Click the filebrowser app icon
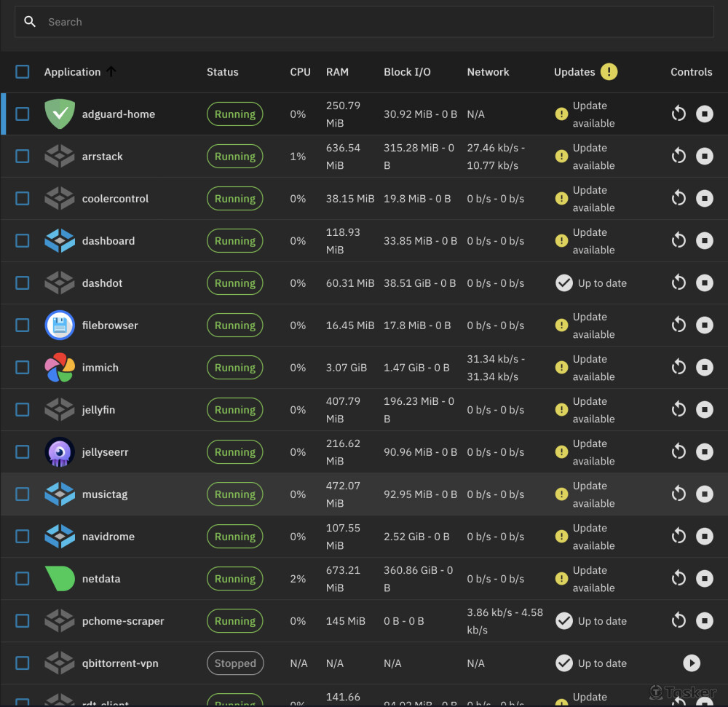Image resolution: width=728 pixels, height=707 pixels. point(60,325)
